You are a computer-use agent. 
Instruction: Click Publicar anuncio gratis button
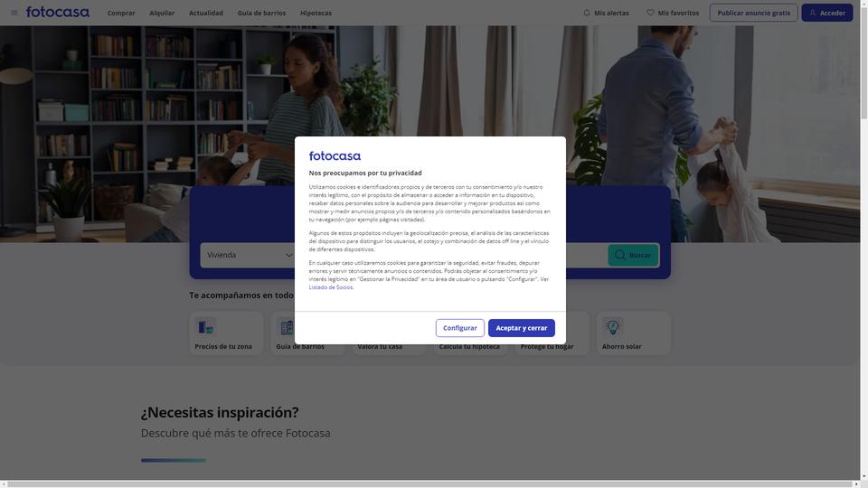point(753,13)
